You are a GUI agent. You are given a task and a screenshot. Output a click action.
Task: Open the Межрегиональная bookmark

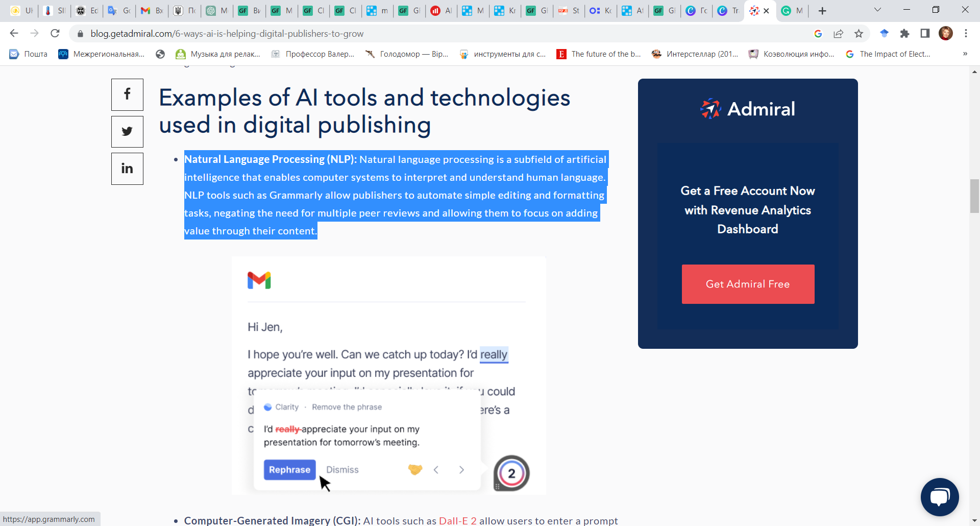[x=102, y=54]
